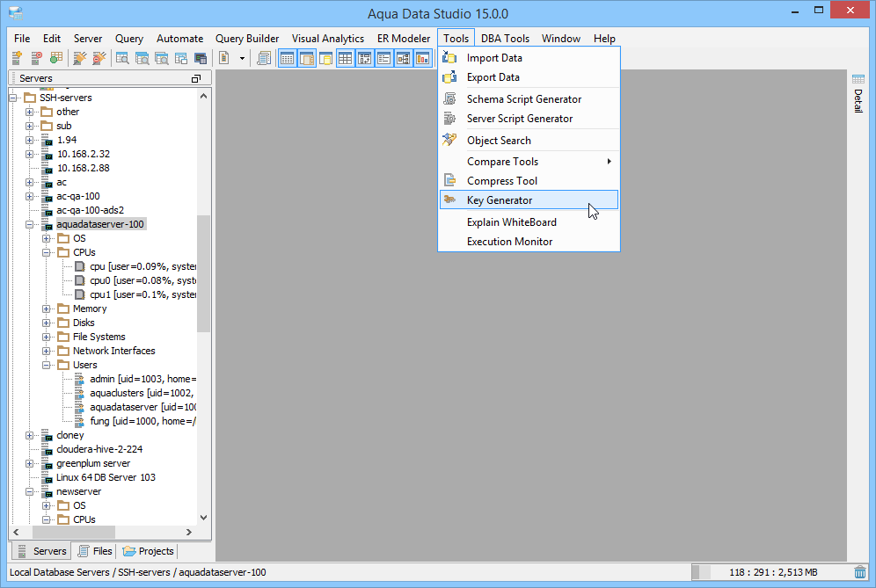The width and height of the screenshot is (876, 588).
Task: Toggle the first highlighted table view button
Action: pyautogui.click(x=287, y=57)
